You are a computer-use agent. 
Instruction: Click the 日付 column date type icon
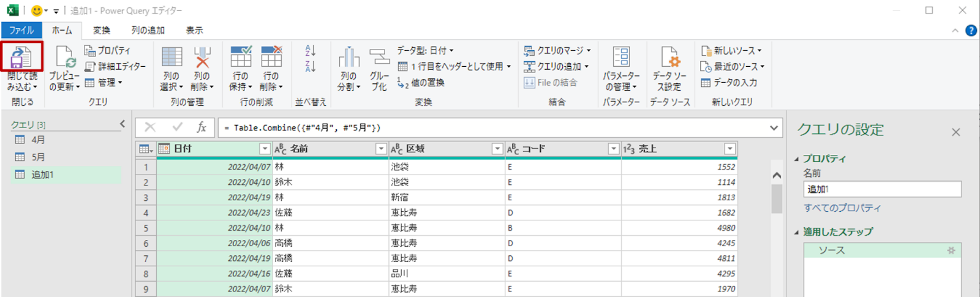click(x=164, y=149)
